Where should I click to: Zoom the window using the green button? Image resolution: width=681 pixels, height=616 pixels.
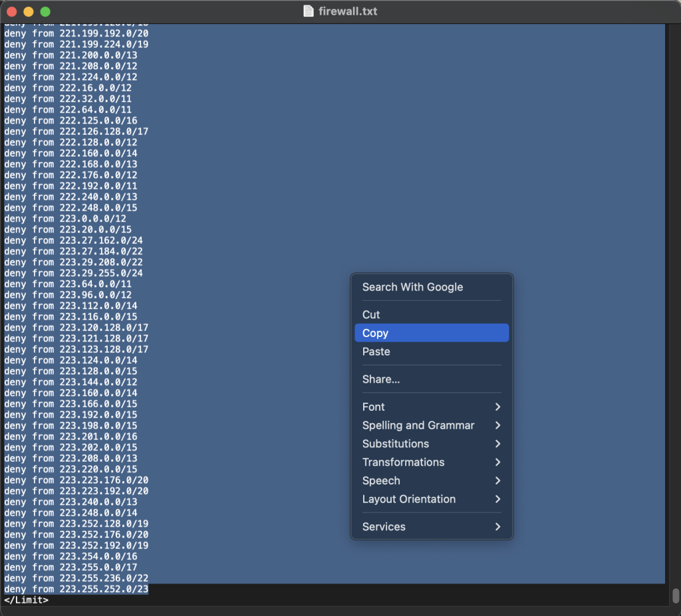point(45,12)
